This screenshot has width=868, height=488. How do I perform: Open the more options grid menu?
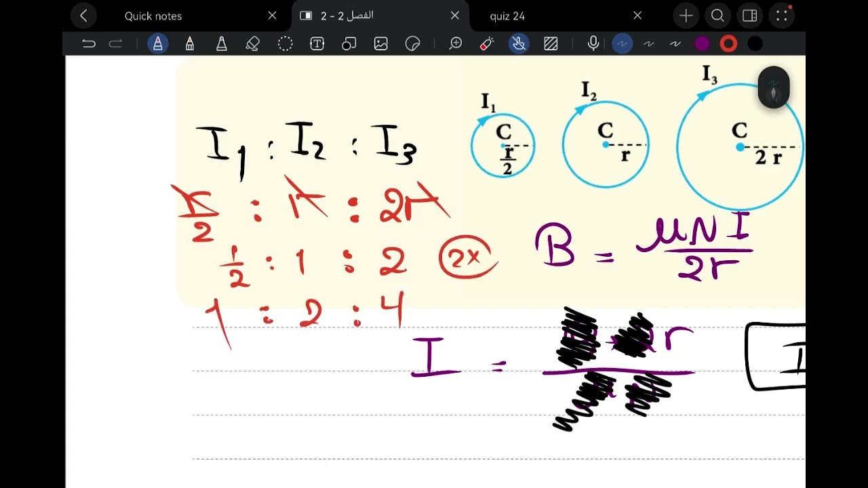[x=782, y=16]
